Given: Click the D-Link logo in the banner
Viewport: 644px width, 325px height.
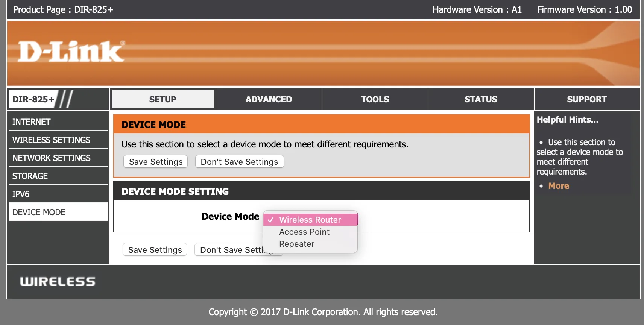Looking at the screenshot, I should click(71, 52).
